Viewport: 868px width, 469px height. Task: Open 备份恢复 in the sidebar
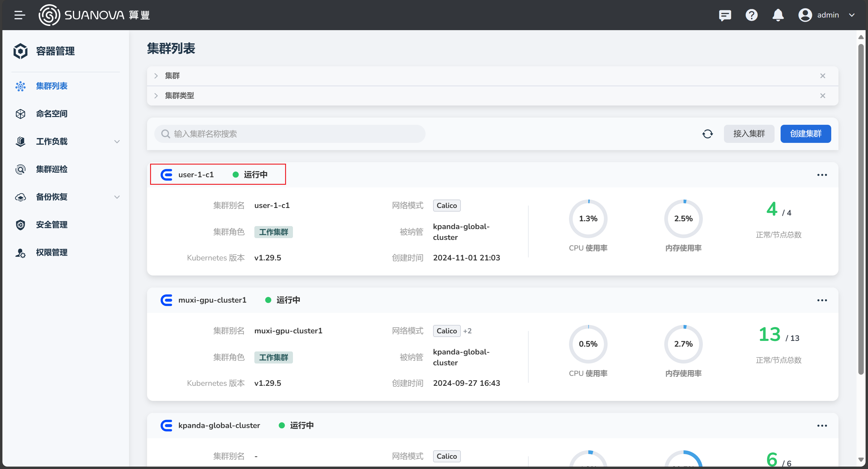pyautogui.click(x=52, y=197)
